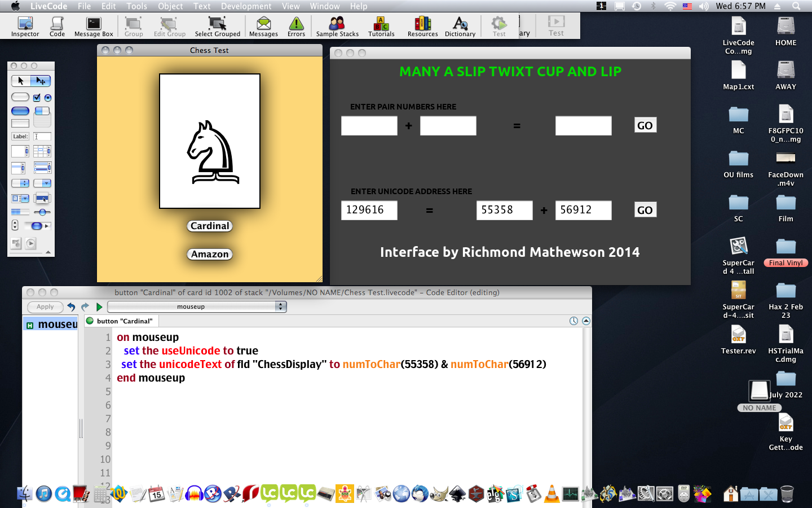The height and width of the screenshot is (508, 812).
Task: Pick the player object tool in palette
Action: [x=30, y=243]
